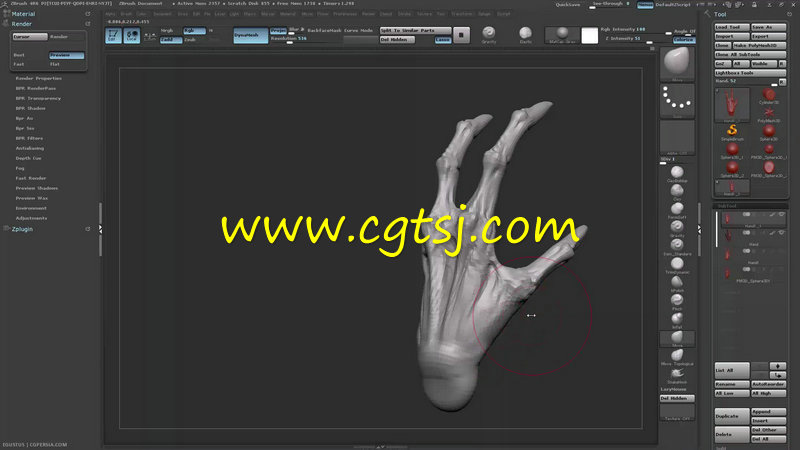Select the Inflat brush
This screenshot has width=800, height=450.
(677, 320)
